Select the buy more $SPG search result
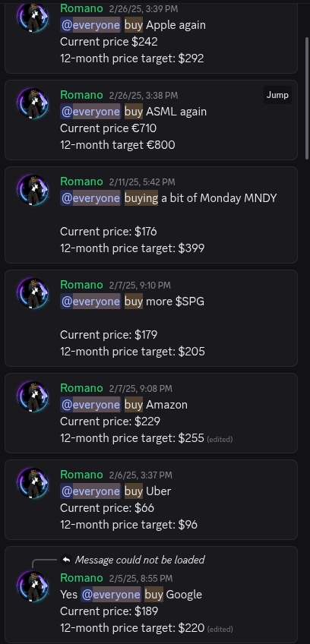This screenshot has width=310, height=644. pyautogui.click(x=151, y=318)
